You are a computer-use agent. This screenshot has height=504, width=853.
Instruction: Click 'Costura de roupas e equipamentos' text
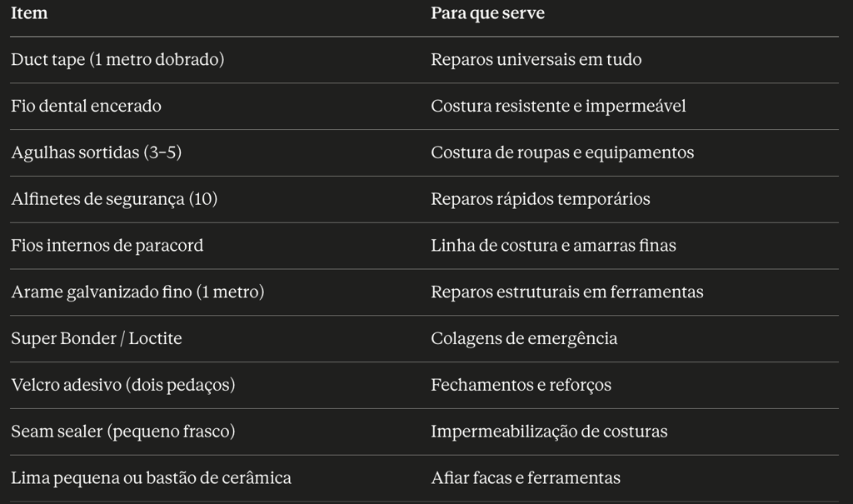coord(562,152)
